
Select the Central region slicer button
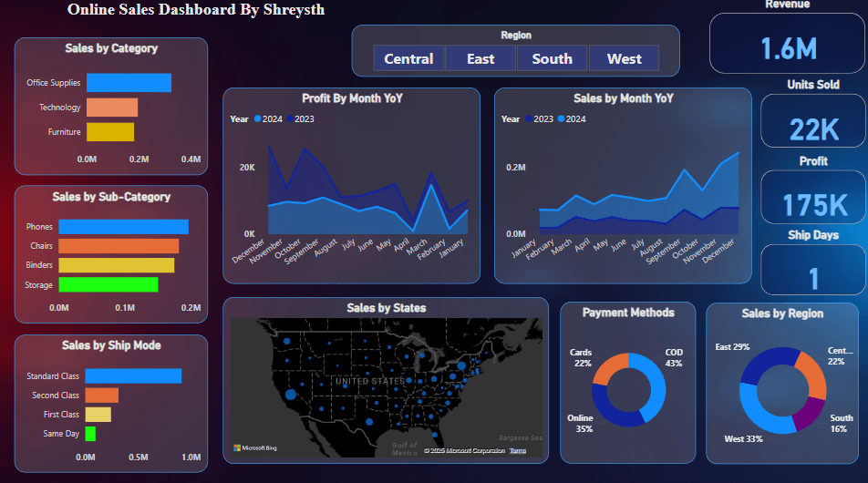tap(408, 58)
